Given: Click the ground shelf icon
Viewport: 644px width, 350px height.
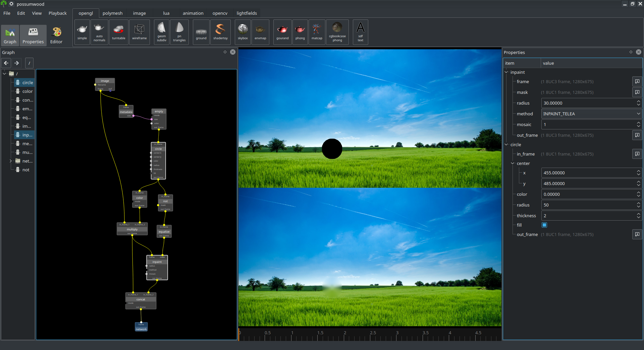Looking at the screenshot, I should click(x=201, y=32).
